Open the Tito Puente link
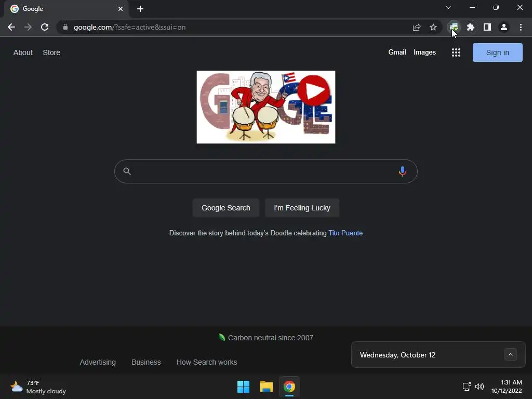532x399 pixels. pyautogui.click(x=345, y=233)
